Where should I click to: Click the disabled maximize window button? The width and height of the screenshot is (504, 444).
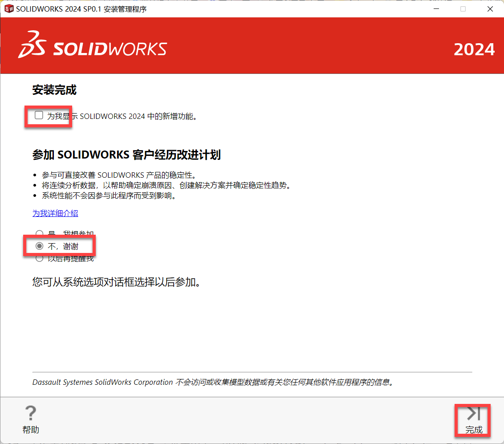[463, 9]
